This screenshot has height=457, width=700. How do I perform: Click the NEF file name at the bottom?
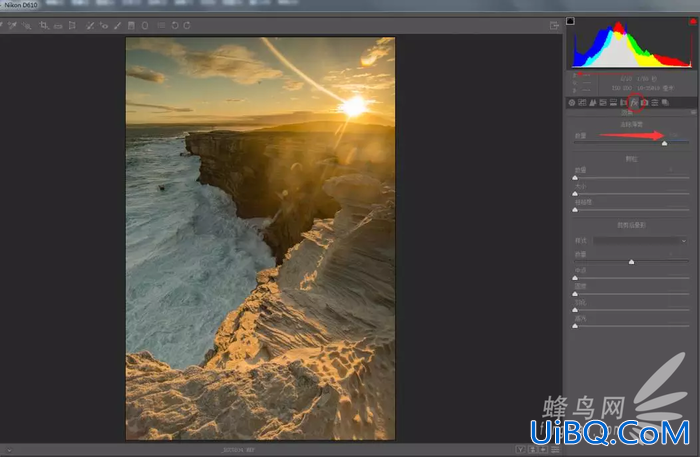click(x=238, y=450)
